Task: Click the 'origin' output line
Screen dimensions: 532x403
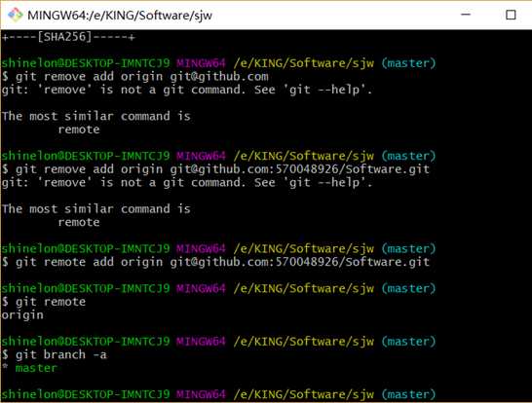Action: [x=22, y=315]
